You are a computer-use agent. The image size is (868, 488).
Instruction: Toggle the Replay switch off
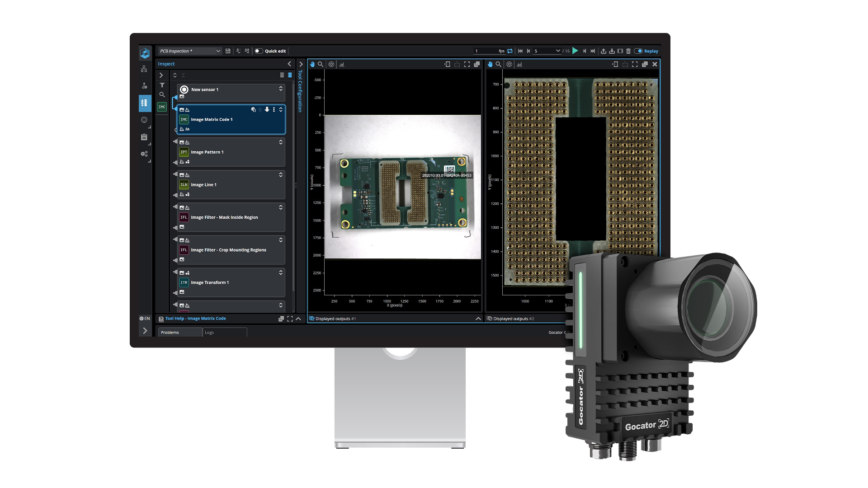click(638, 51)
